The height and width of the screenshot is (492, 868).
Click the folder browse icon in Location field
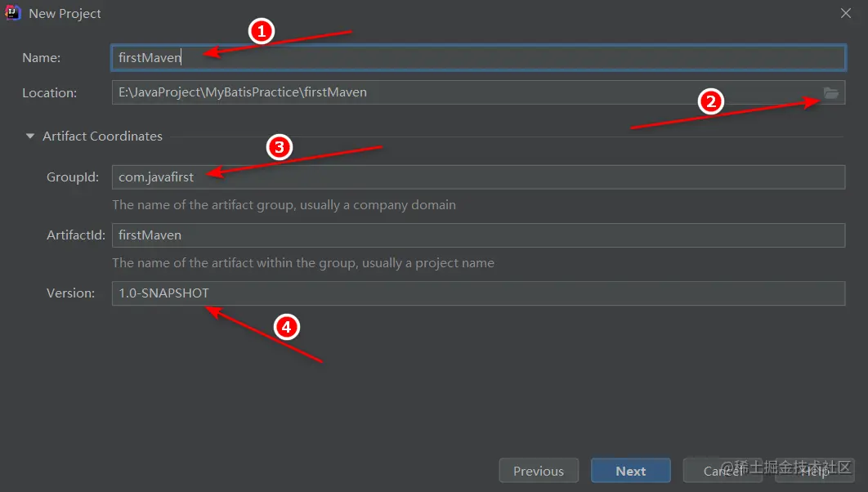tap(831, 93)
